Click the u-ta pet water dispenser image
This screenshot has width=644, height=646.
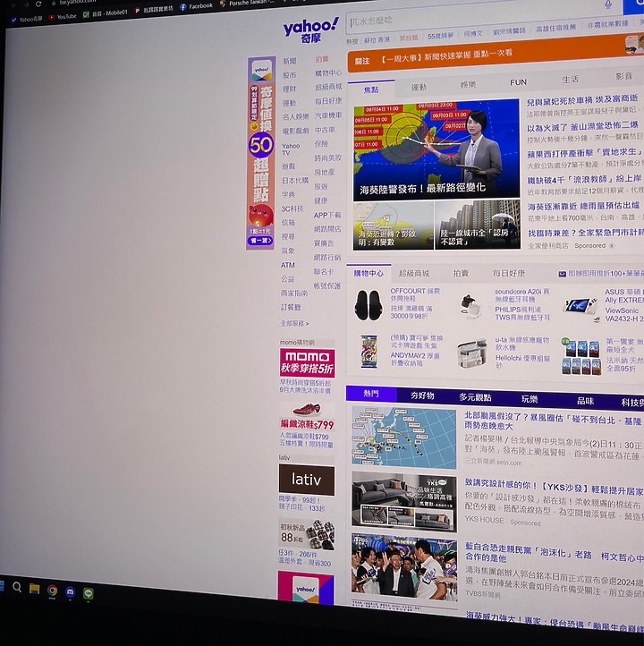[472, 353]
